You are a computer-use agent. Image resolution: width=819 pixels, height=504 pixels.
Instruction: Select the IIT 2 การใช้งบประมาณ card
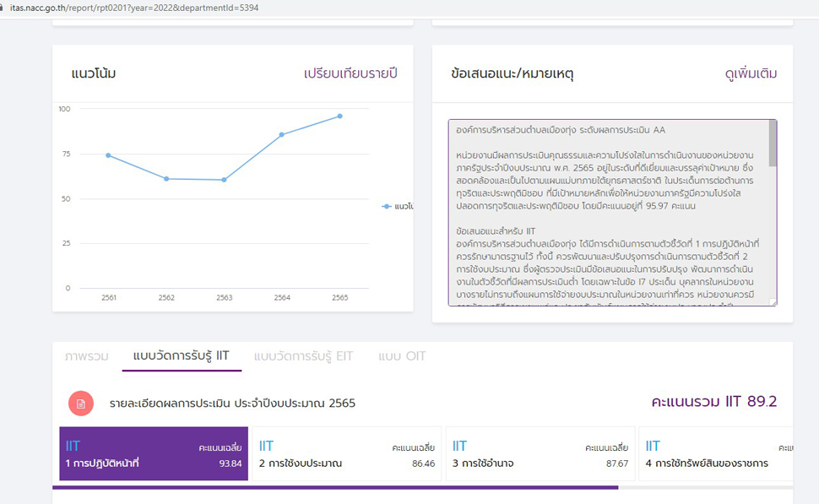(x=347, y=454)
